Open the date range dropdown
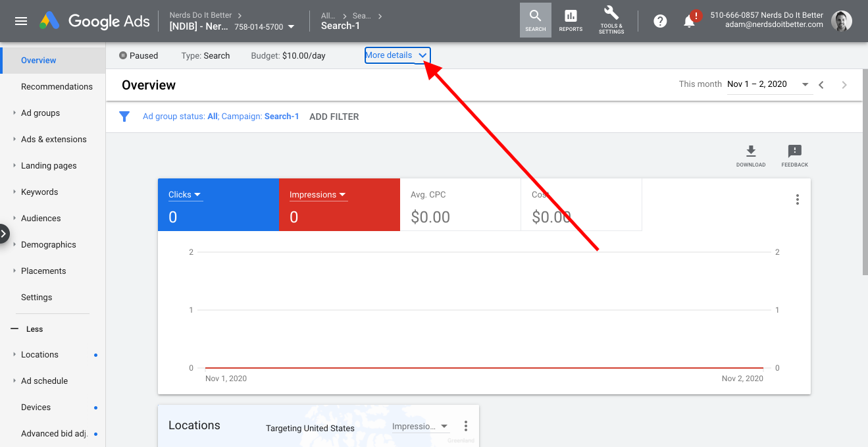Image resolution: width=868 pixels, height=447 pixels. pyautogui.click(x=769, y=84)
